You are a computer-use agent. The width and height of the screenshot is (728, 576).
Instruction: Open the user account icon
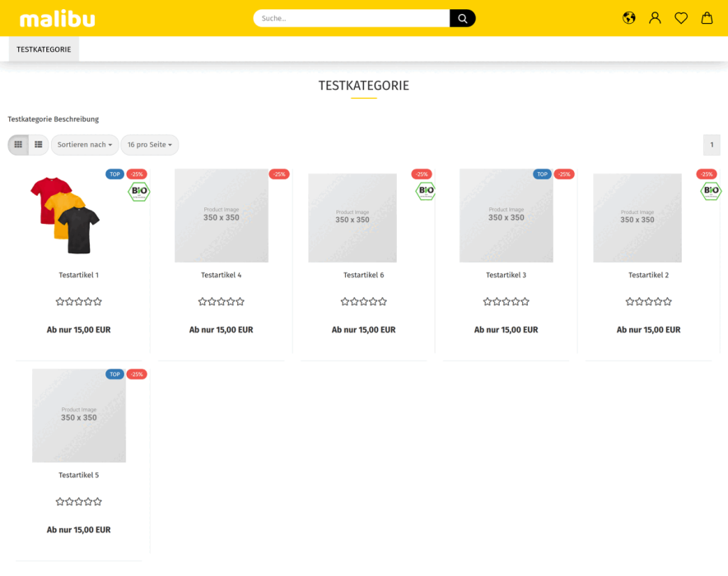pyautogui.click(x=655, y=18)
